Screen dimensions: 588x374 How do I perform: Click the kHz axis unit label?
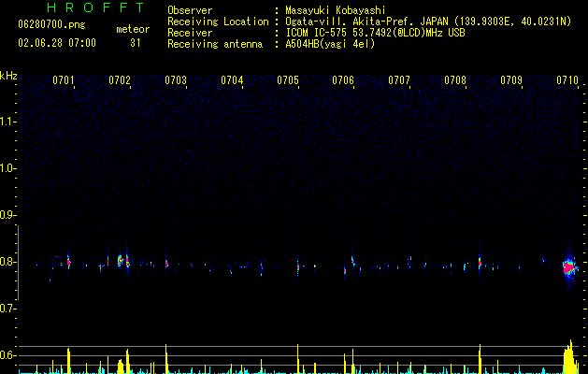pyautogui.click(x=8, y=76)
